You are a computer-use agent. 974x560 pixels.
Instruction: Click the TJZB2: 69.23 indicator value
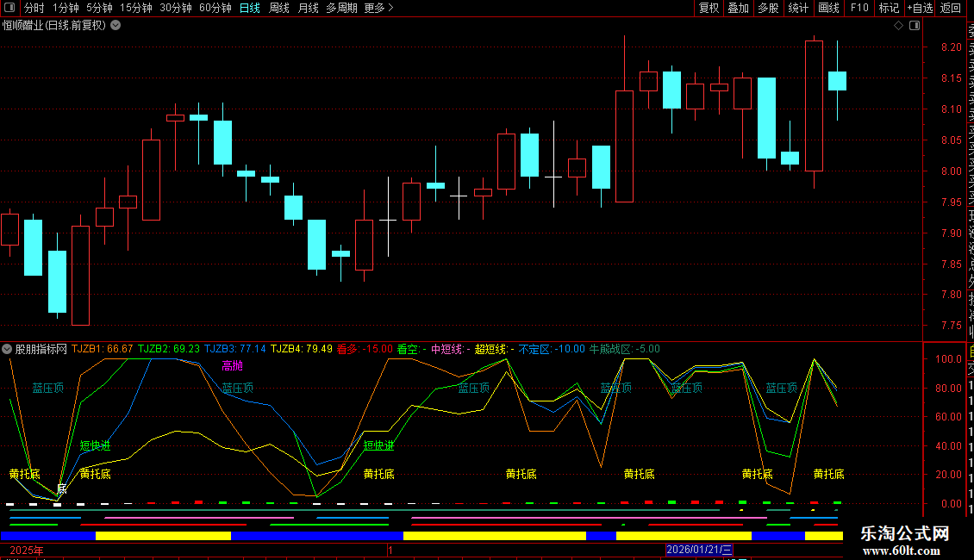tap(169, 349)
